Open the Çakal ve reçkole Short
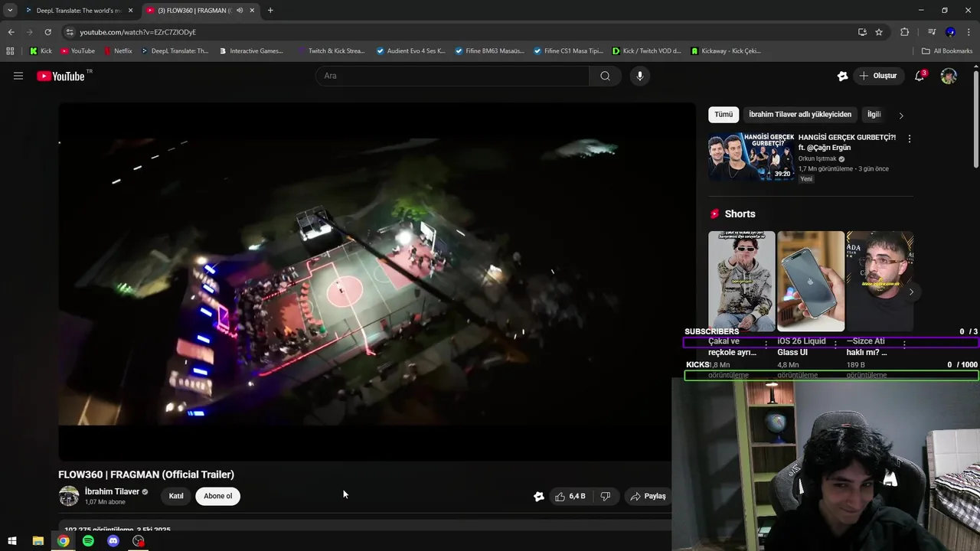Screen dimensions: 980x551 741,282
